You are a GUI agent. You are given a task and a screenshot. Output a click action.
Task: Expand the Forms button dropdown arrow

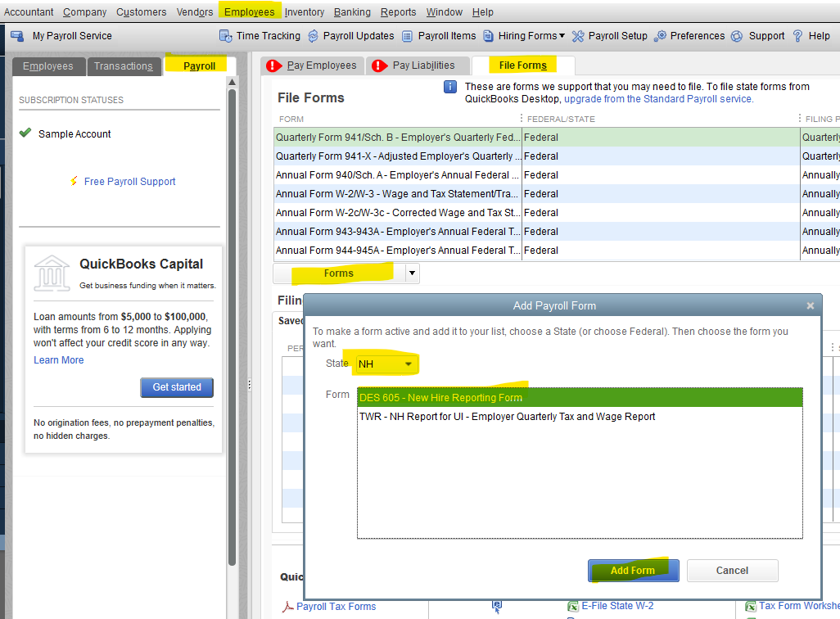point(412,273)
